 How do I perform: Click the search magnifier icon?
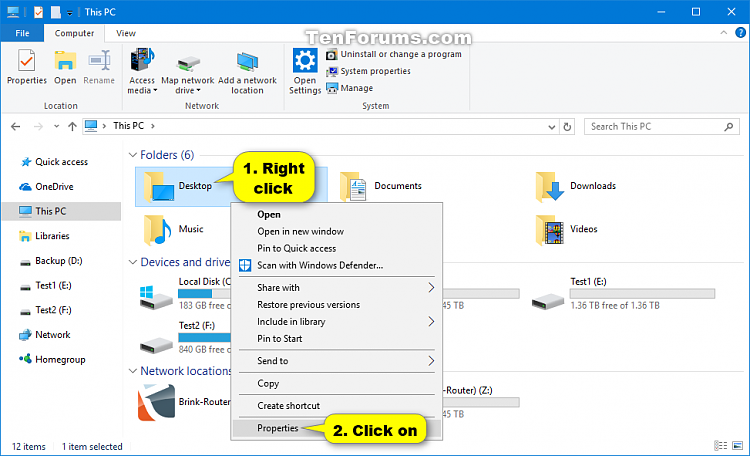[x=728, y=127]
